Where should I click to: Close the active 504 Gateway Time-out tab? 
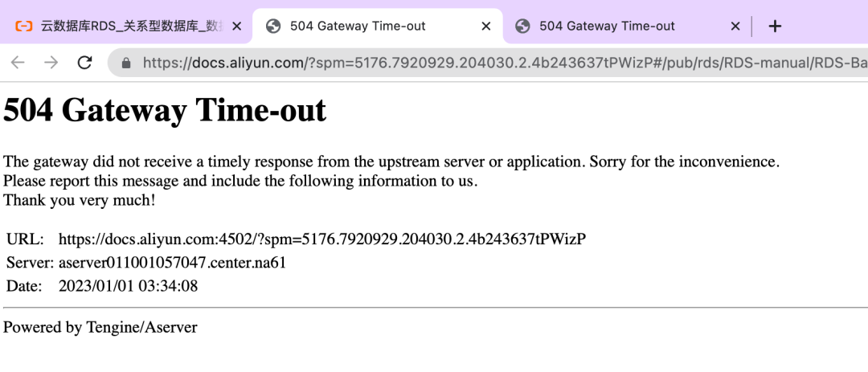pyautogui.click(x=486, y=26)
